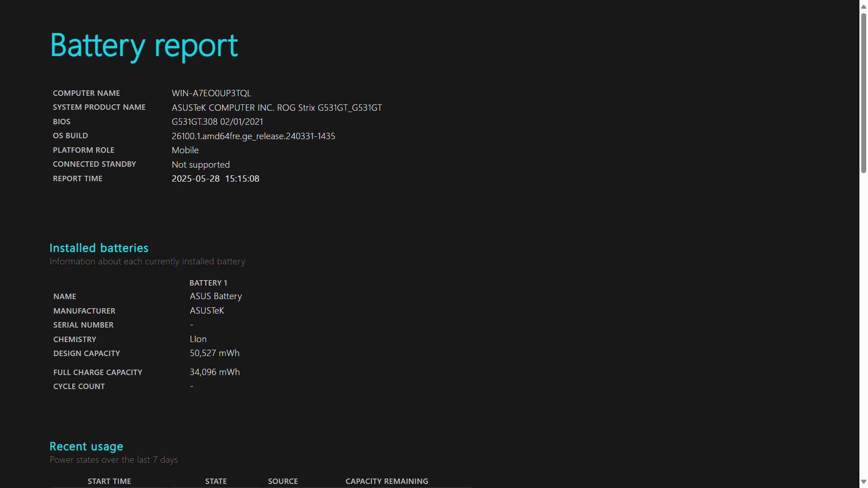
Task: Click the OS build number value
Action: 253,136
